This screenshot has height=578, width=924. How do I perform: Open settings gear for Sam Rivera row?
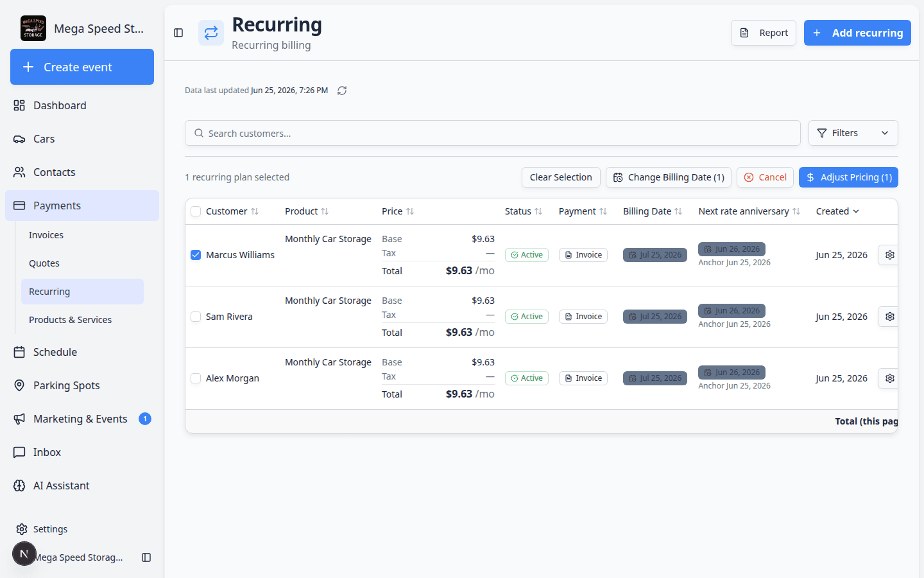click(x=889, y=317)
